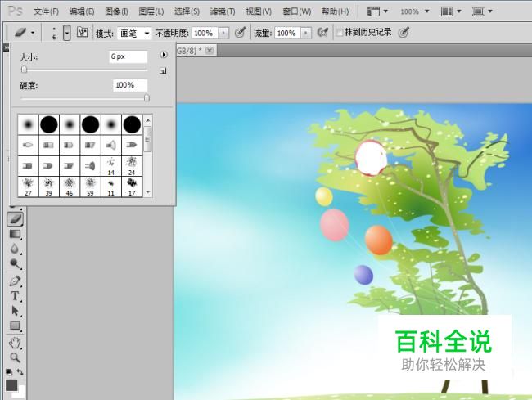Click the size slider handle
The width and height of the screenshot is (532, 400).
click(x=24, y=70)
